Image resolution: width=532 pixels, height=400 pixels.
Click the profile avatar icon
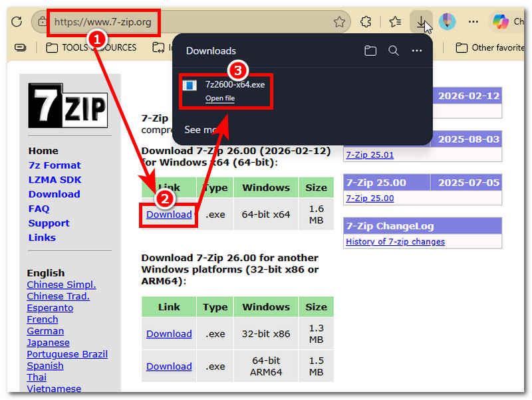pos(447,21)
